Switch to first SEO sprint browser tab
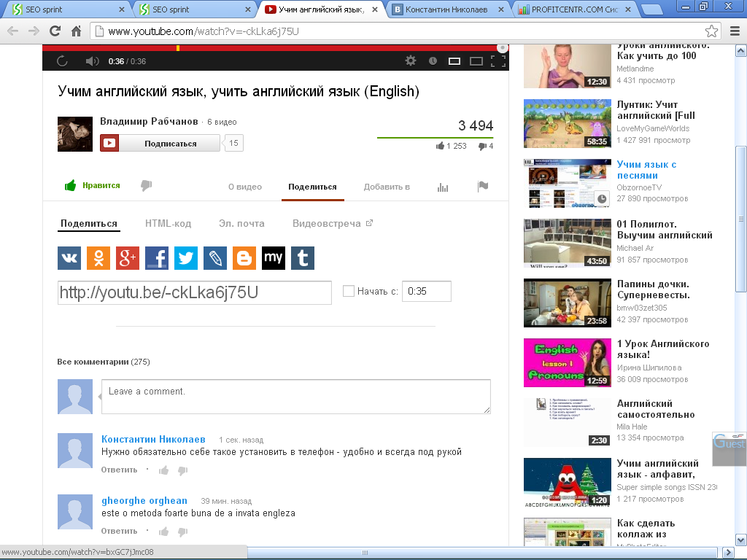This screenshot has height=560, width=747. 65,9
